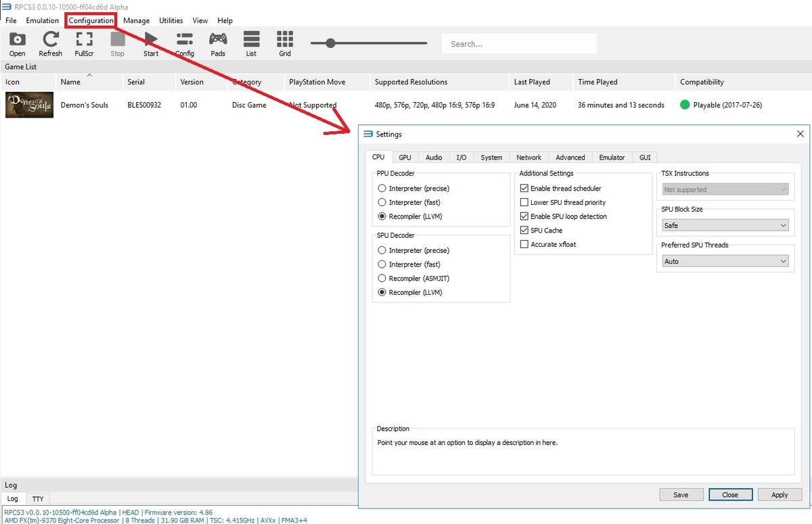Switch to the Log tab

click(12, 499)
